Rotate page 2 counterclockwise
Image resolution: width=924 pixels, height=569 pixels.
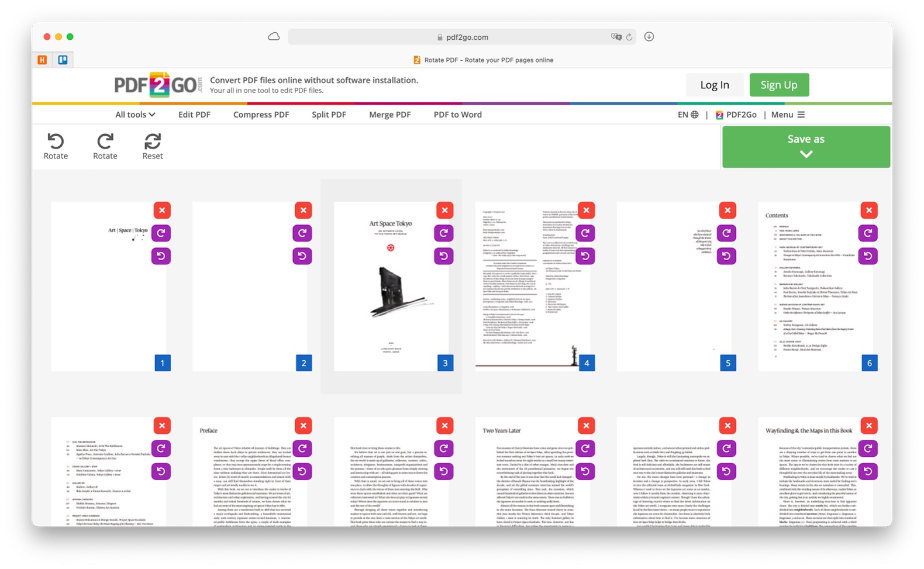(302, 256)
